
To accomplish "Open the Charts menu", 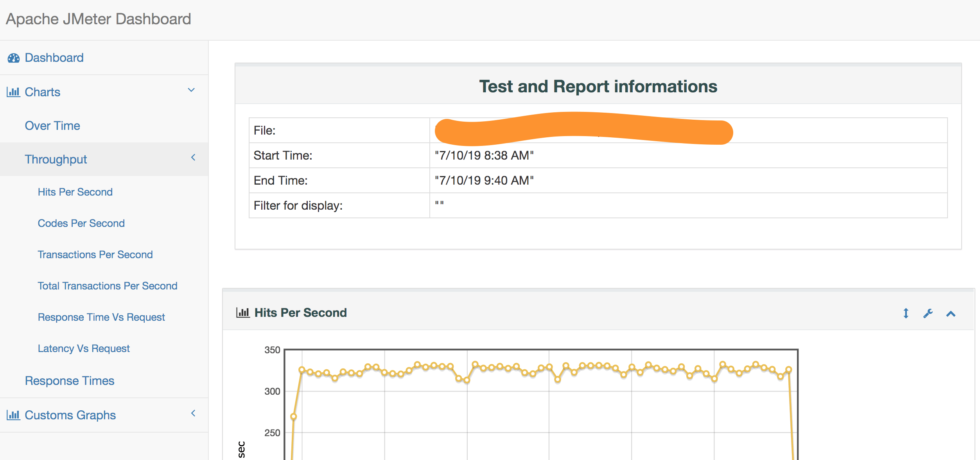I will tap(42, 92).
